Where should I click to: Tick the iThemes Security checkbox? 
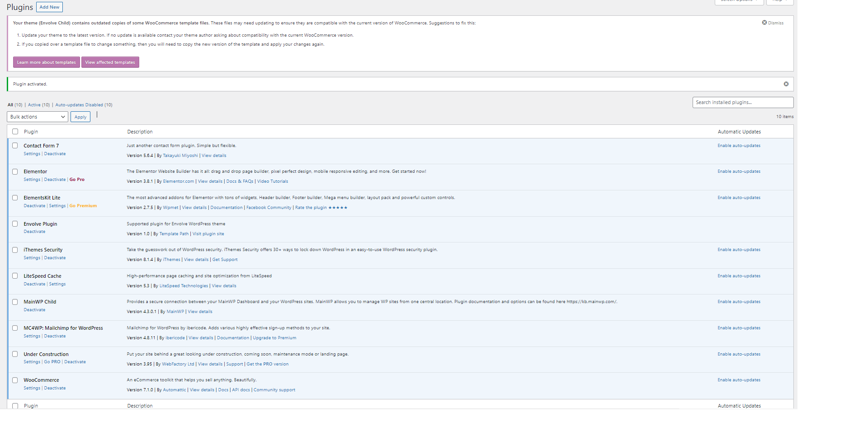click(x=15, y=250)
